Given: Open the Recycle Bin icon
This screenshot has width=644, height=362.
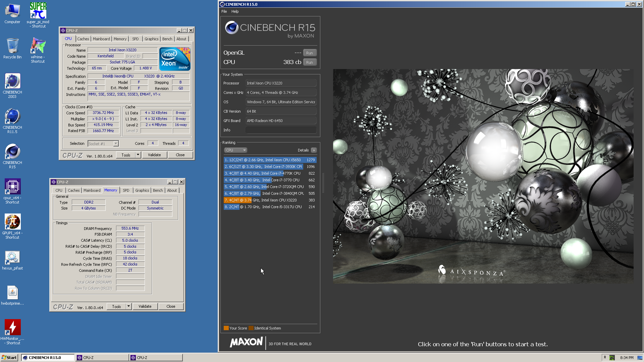Looking at the screenshot, I should coord(12,49).
